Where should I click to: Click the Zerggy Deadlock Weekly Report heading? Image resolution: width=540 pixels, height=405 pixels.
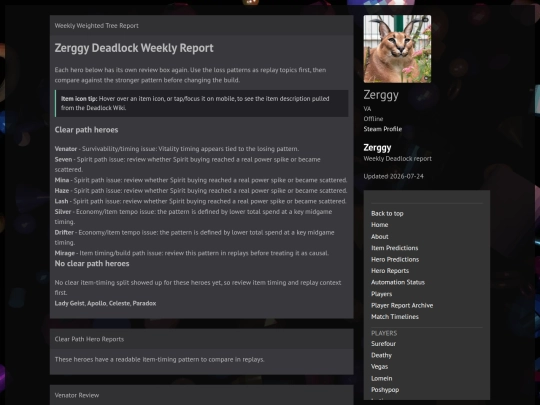[x=134, y=48]
